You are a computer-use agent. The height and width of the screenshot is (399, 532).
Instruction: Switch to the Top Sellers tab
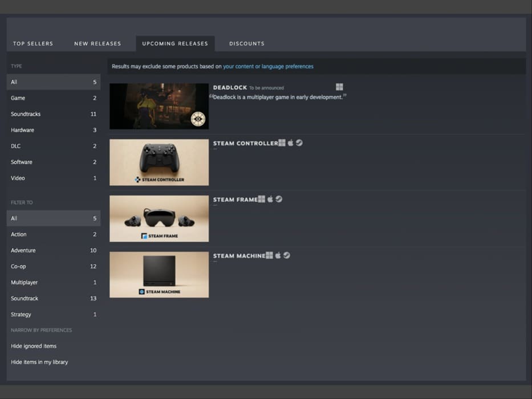[33, 43]
